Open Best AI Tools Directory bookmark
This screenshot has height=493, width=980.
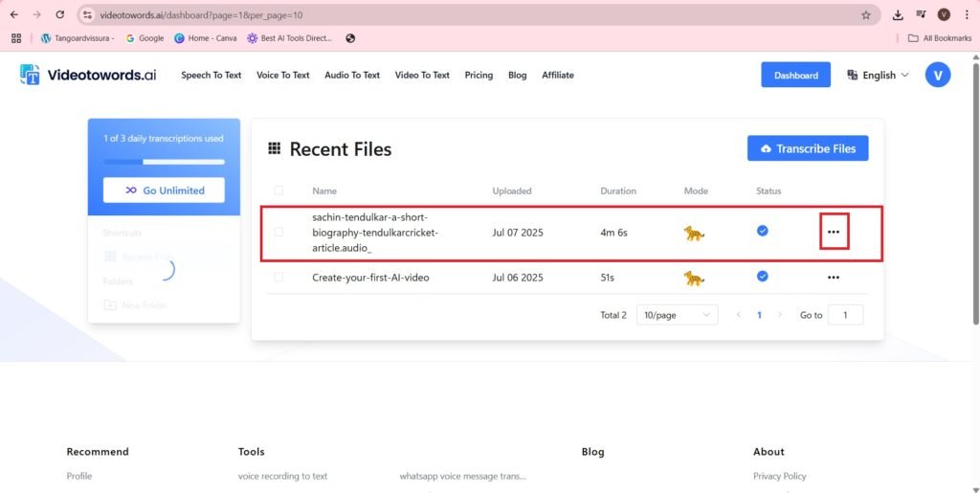pos(289,38)
